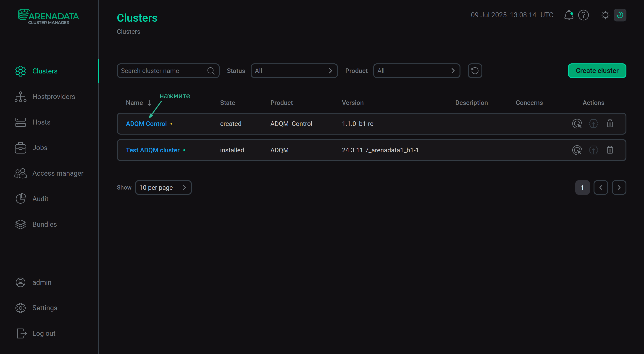Screen dimensions: 644x354
Task: Expand the Product filter dropdown
Action: click(416, 71)
